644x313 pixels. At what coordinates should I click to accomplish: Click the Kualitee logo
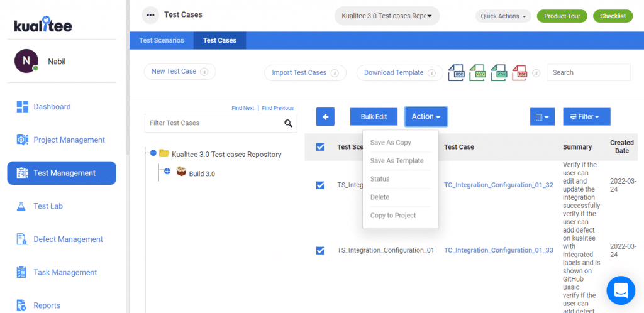click(x=43, y=25)
